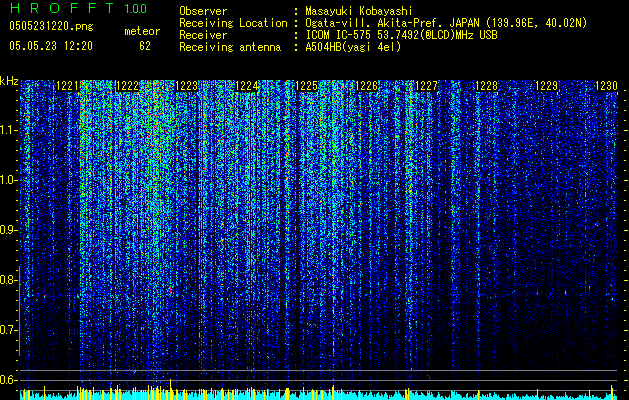Click the 1.0 frequency axis label
Image resolution: width=629 pixels, height=400 pixels.
pos(9,180)
